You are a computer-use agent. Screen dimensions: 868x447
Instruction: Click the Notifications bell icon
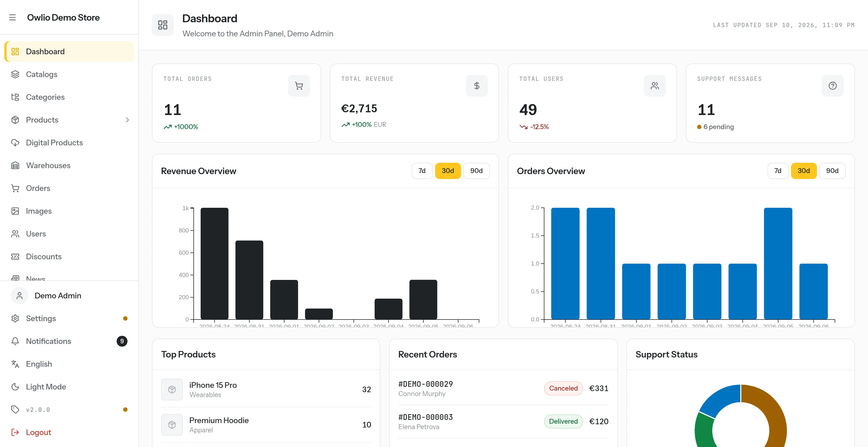click(x=15, y=341)
